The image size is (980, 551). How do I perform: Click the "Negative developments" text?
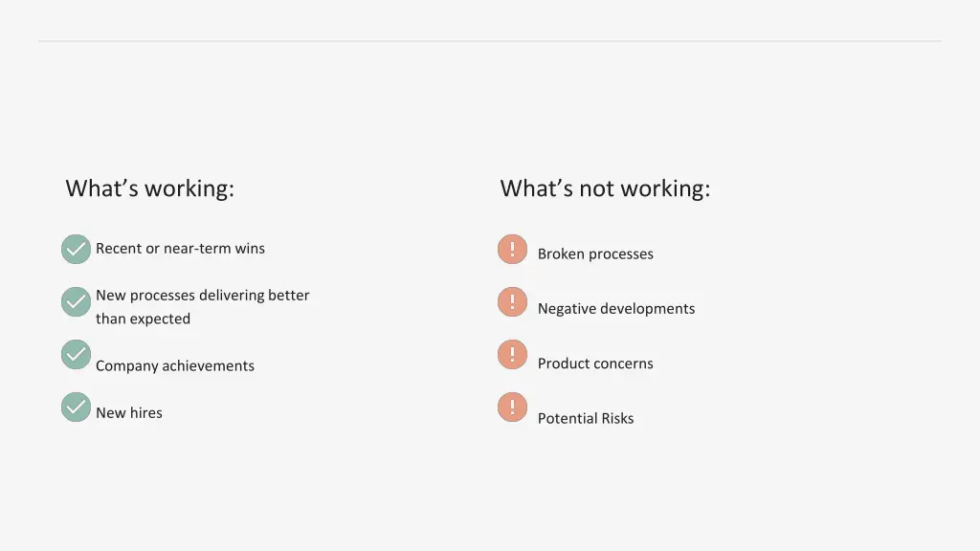pyautogui.click(x=616, y=309)
